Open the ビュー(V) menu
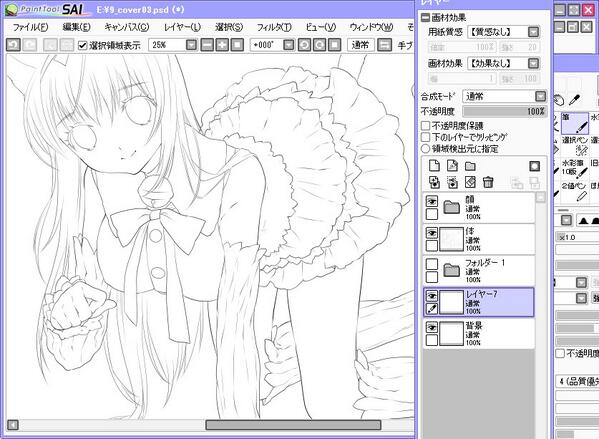 [x=320, y=28]
